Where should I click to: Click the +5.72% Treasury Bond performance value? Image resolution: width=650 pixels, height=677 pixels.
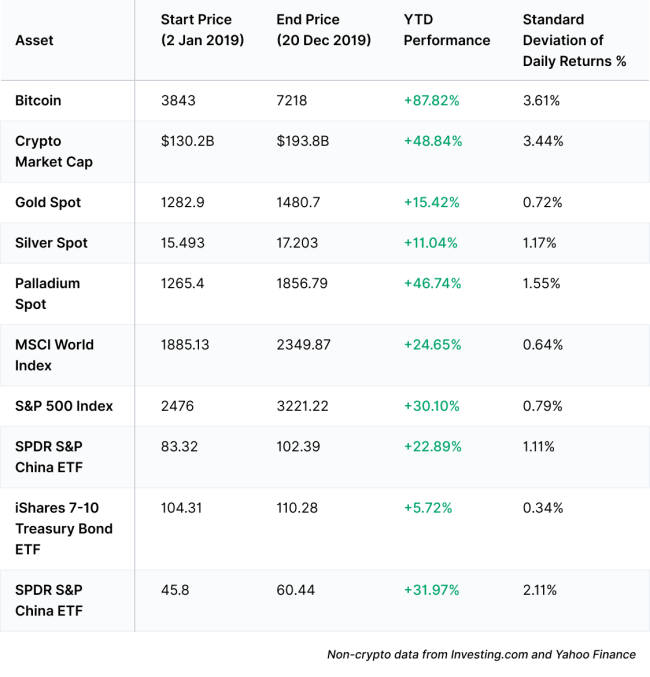click(428, 508)
